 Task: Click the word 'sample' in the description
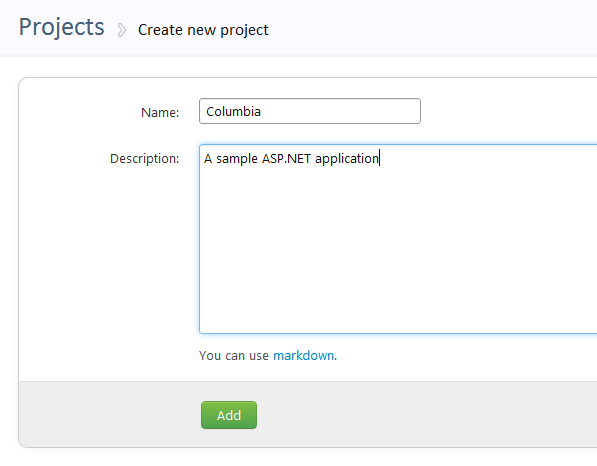[237, 159]
